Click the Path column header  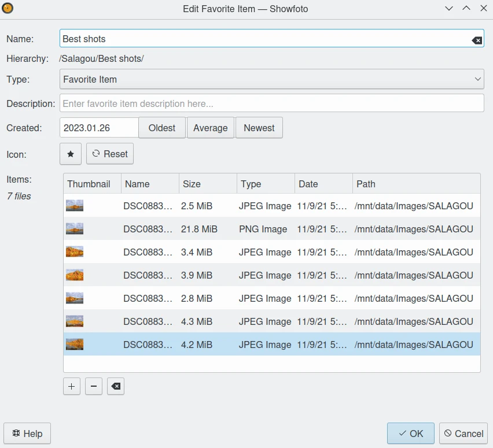(416, 184)
